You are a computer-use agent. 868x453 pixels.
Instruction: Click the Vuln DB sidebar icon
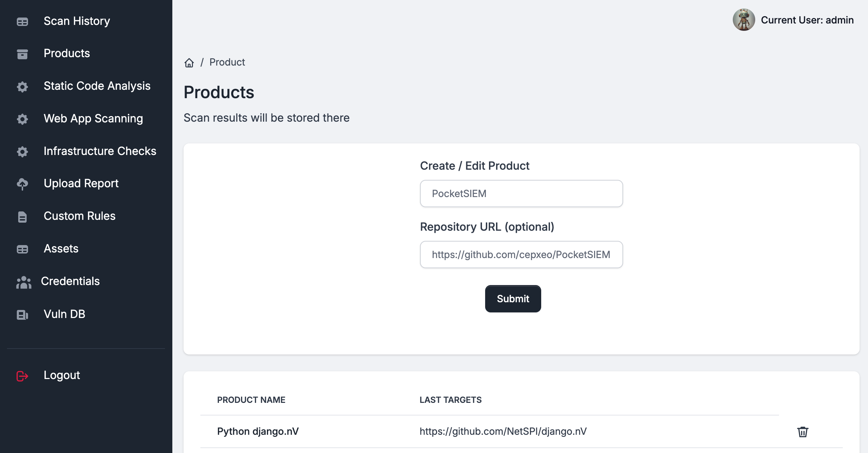(22, 315)
